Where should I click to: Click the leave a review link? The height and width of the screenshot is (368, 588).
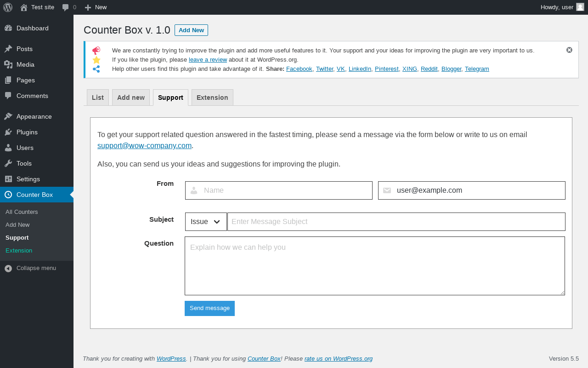click(x=208, y=60)
